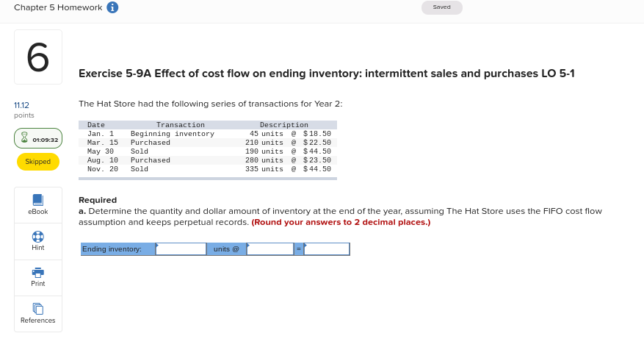Click the 'Aug. 10' date cell
Viewport: 644px width, 347px height.
[103, 160]
